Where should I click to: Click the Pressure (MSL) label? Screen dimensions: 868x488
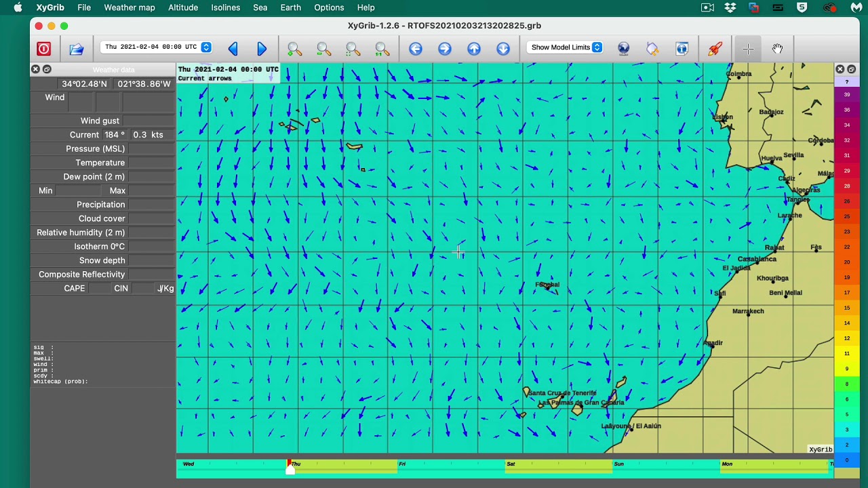(x=96, y=148)
